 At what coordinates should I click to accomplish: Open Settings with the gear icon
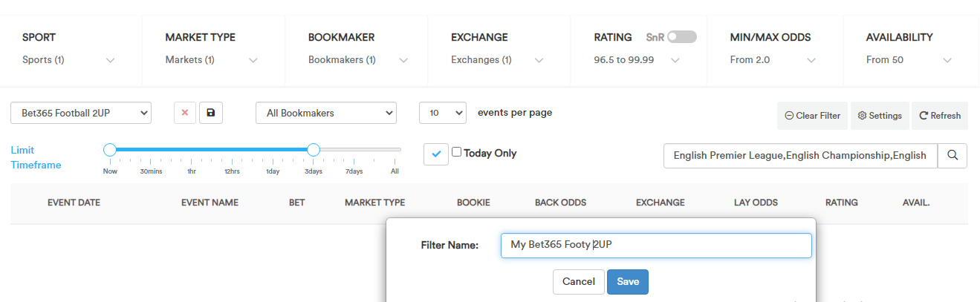tap(880, 116)
